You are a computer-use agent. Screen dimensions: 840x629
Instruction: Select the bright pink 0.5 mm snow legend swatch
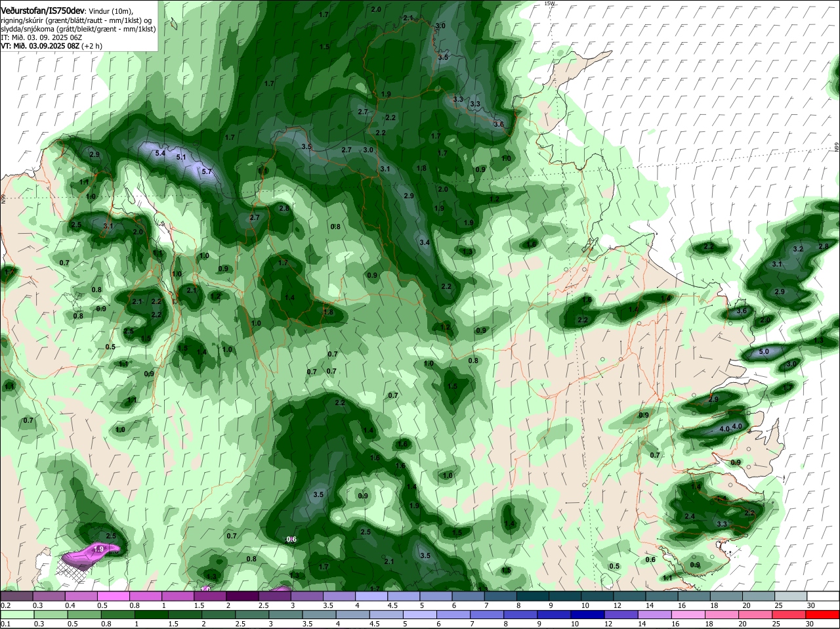114,596
